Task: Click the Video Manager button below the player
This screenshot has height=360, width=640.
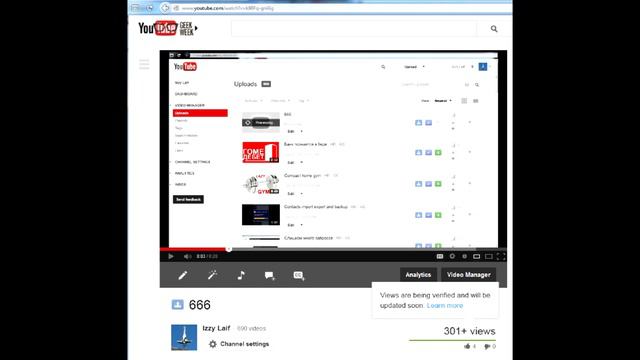Action: [x=469, y=275]
